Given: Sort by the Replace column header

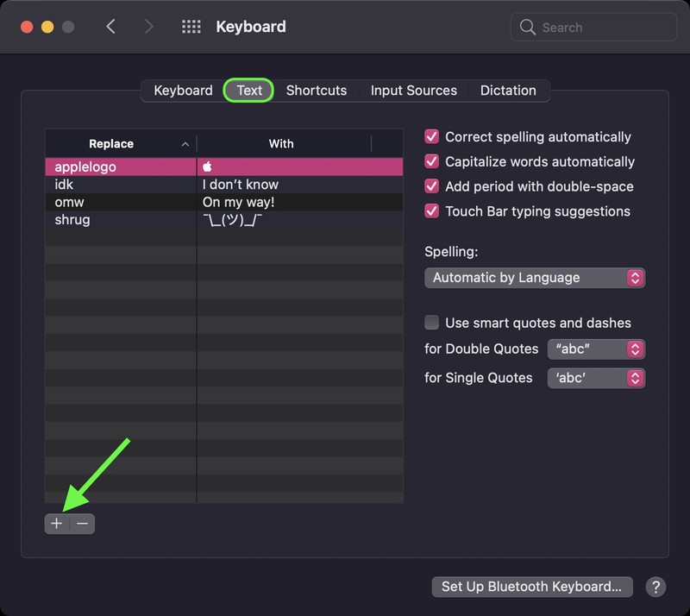Looking at the screenshot, I should 121,144.
